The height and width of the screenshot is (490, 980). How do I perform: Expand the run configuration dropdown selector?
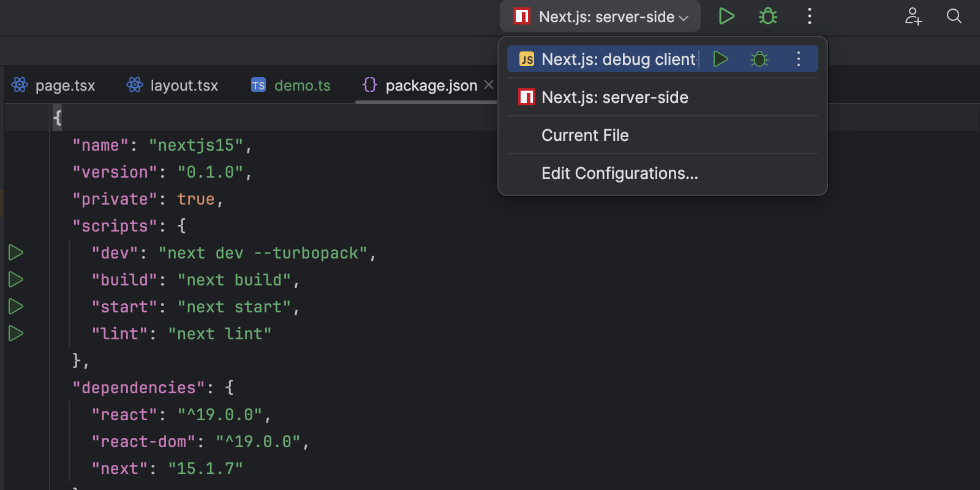pos(600,17)
